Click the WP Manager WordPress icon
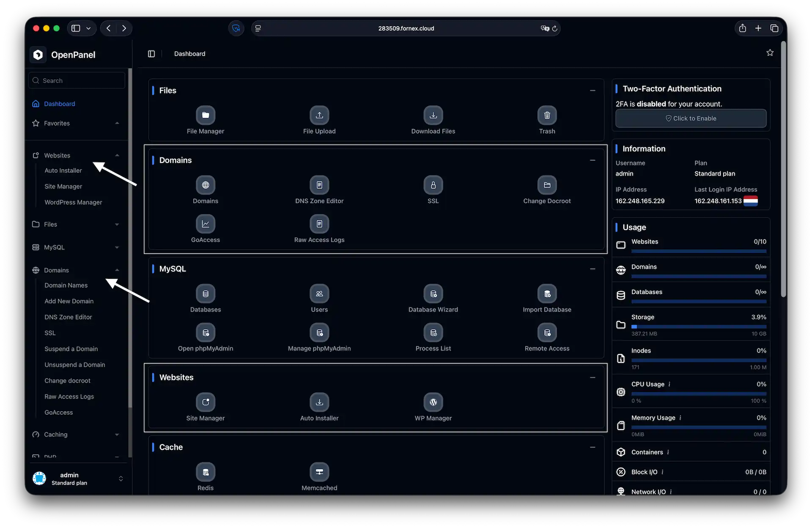The width and height of the screenshot is (812, 528). [x=433, y=402]
